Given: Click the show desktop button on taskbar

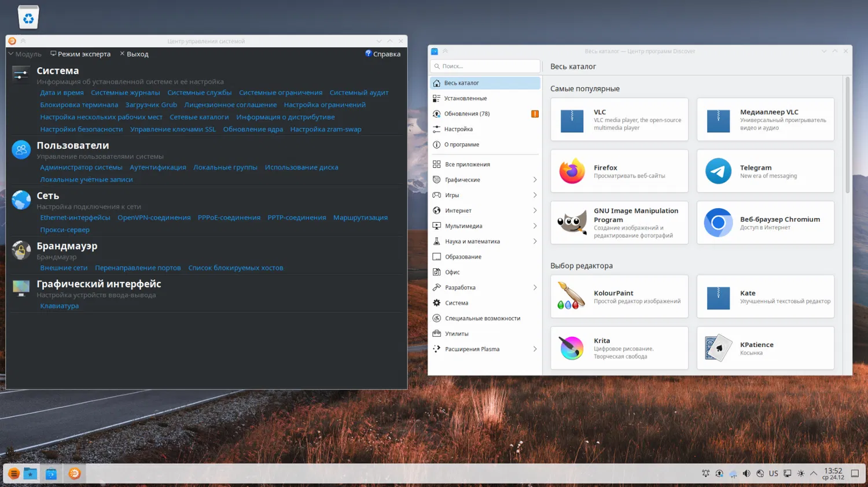Looking at the screenshot, I should click(x=855, y=474).
